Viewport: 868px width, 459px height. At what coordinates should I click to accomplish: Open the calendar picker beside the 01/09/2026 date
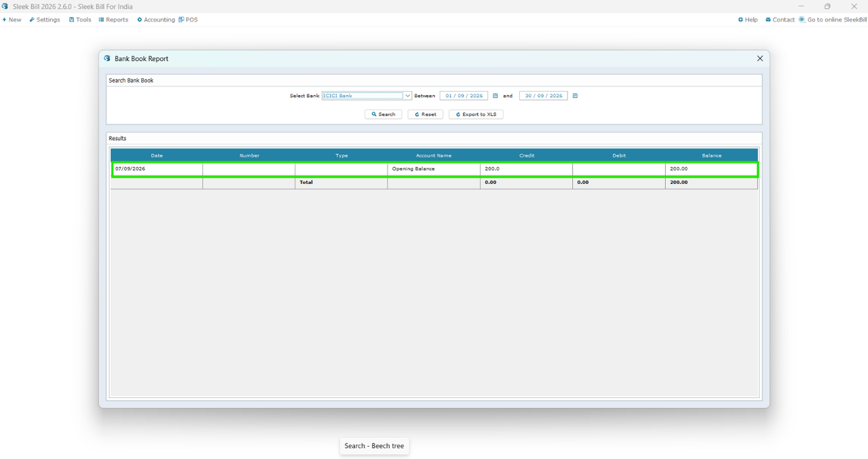click(x=495, y=96)
